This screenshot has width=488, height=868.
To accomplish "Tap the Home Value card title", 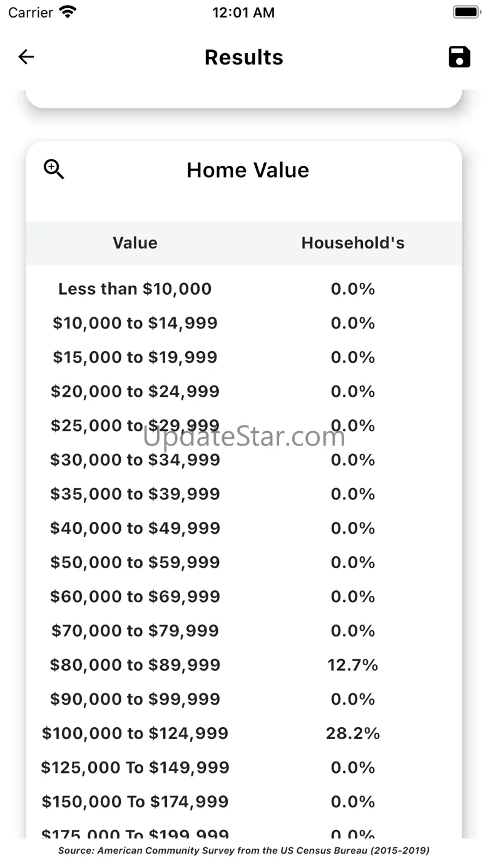I will tap(248, 170).
